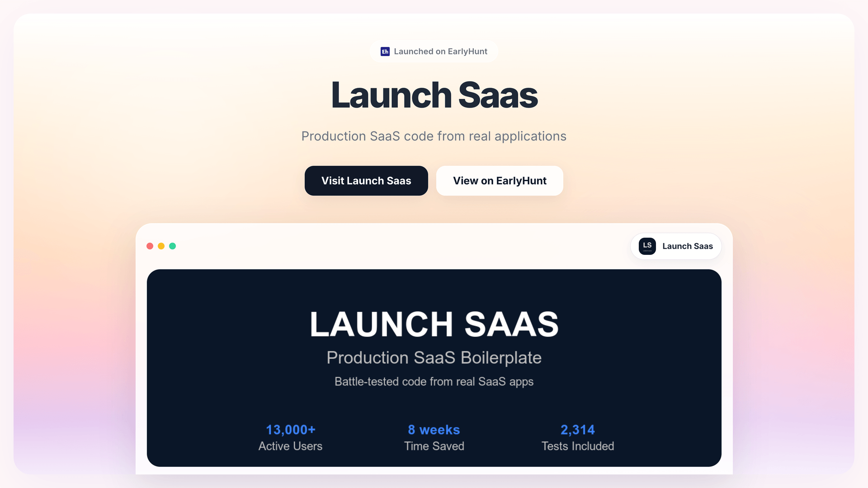Screen dimensions: 868x488
Task: Click the green window dot
Action: 172,246
